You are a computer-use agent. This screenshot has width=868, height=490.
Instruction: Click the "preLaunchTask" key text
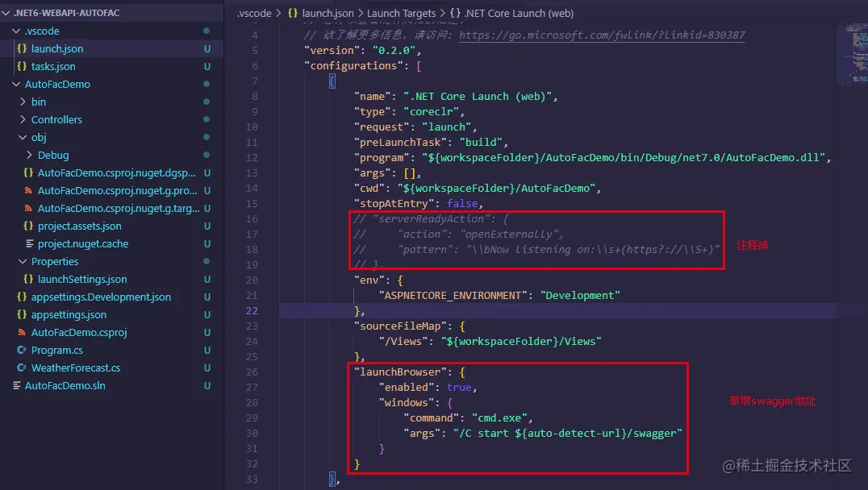[399, 142]
